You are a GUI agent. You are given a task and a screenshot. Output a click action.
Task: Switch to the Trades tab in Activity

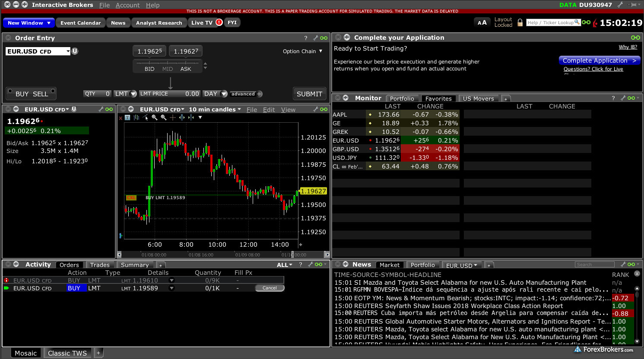[100, 265]
